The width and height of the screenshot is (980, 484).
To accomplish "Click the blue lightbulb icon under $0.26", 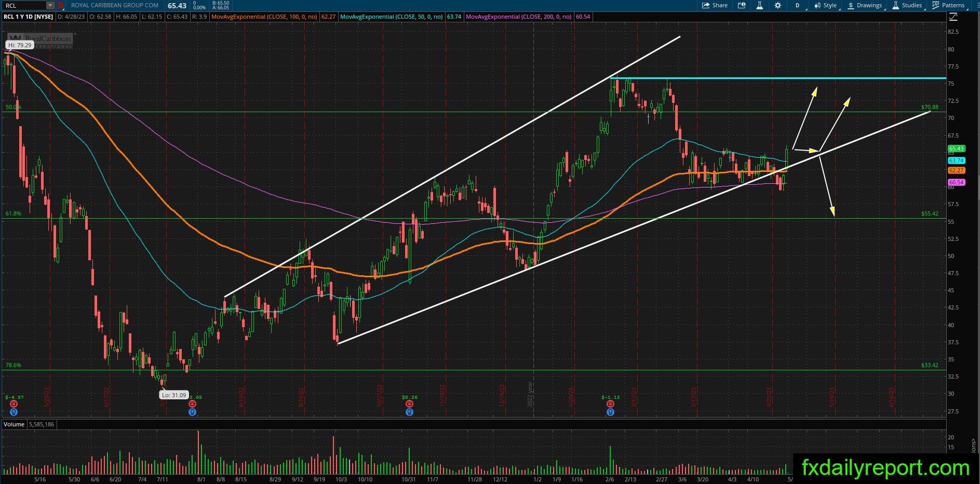I will coord(409,412).
